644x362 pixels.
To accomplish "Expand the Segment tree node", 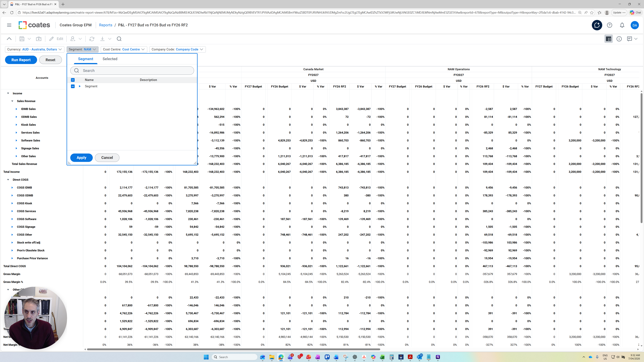I will click(80, 86).
